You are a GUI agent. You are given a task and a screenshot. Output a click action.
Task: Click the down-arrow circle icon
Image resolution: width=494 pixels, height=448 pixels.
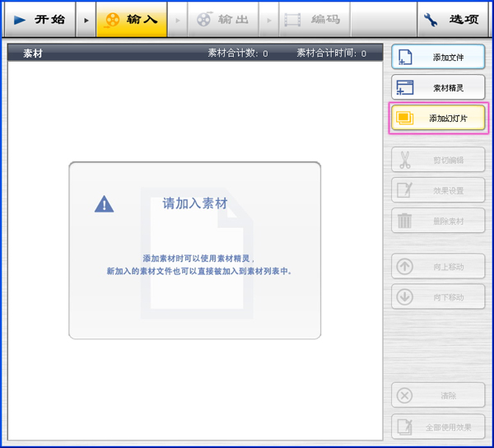point(405,296)
